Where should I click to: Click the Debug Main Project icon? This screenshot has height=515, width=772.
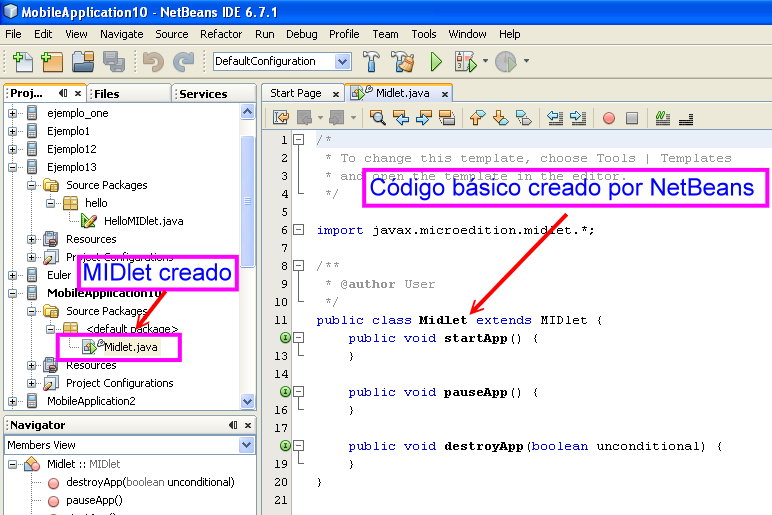coord(466,62)
